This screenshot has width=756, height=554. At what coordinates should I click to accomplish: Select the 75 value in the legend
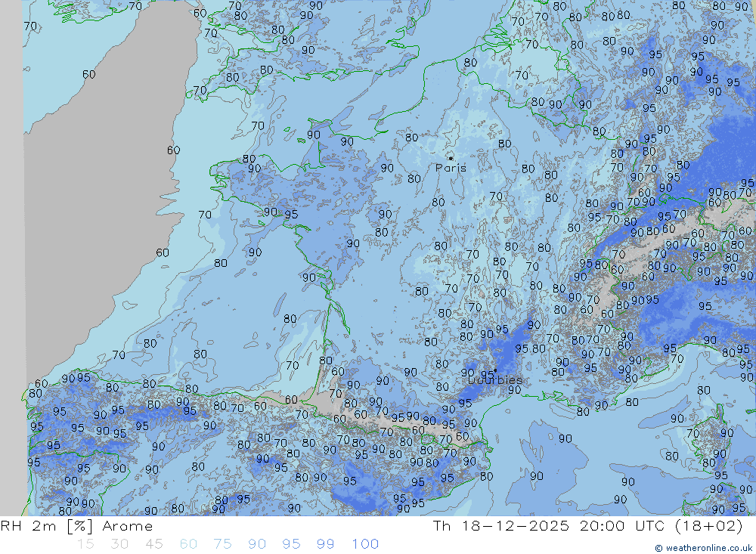pyautogui.click(x=223, y=544)
